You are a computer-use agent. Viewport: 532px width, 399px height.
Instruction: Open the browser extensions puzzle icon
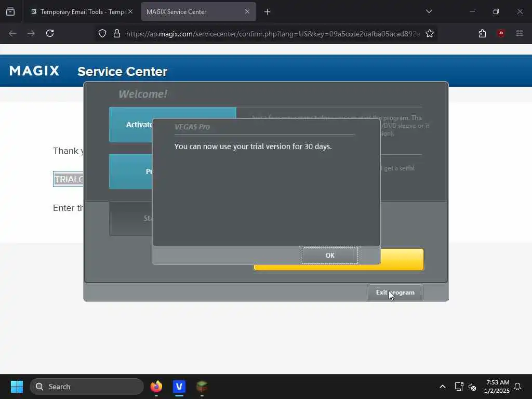pyautogui.click(x=482, y=33)
